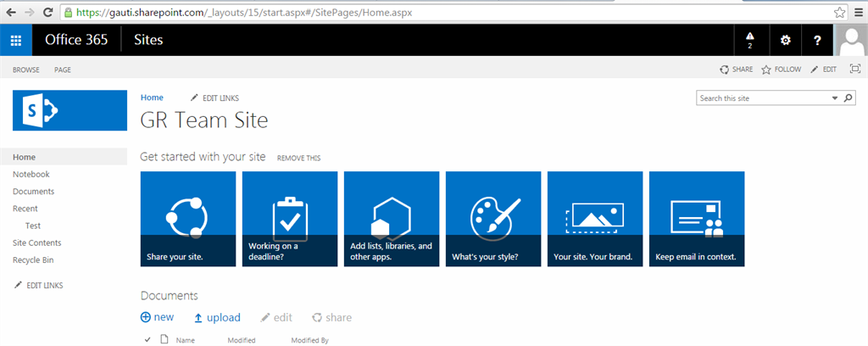Click the GR Team Site title
The width and height of the screenshot is (868, 346).
click(x=204, y=120)
